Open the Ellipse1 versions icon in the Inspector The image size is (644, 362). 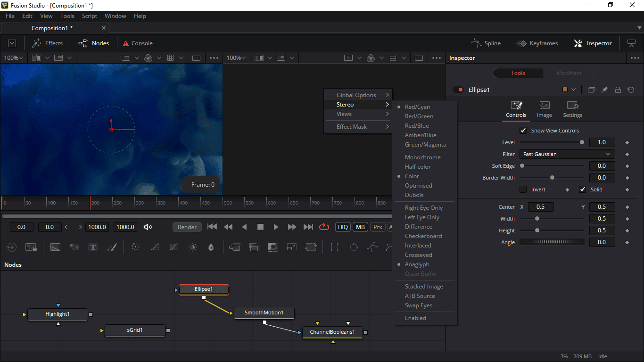click(592, 90)
